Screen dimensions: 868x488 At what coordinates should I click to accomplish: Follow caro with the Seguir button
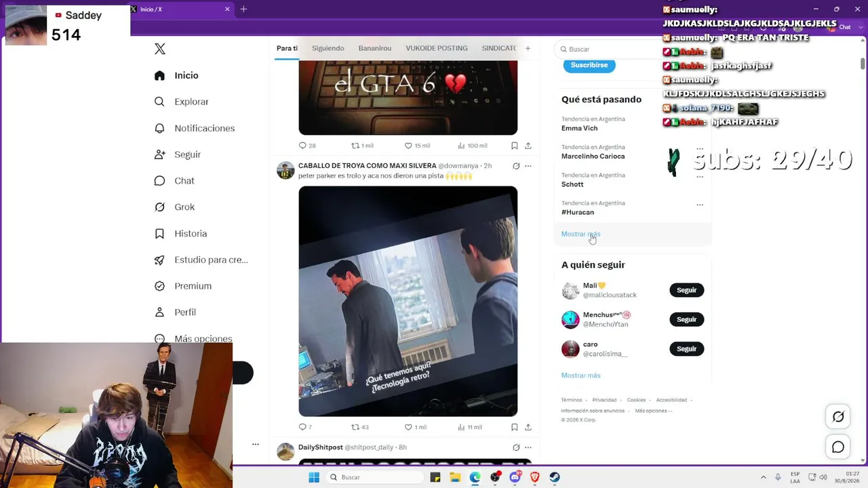point(687,348)
